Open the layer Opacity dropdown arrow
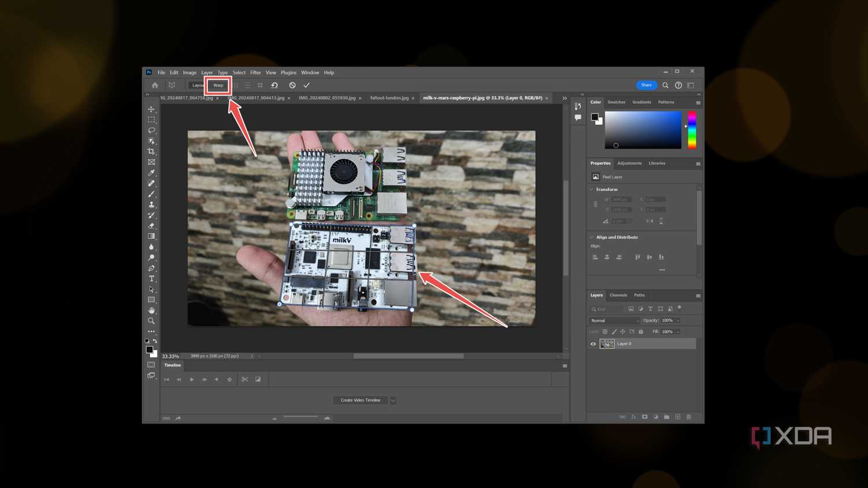This screenshot has height=488, width=868. point(678,320)
